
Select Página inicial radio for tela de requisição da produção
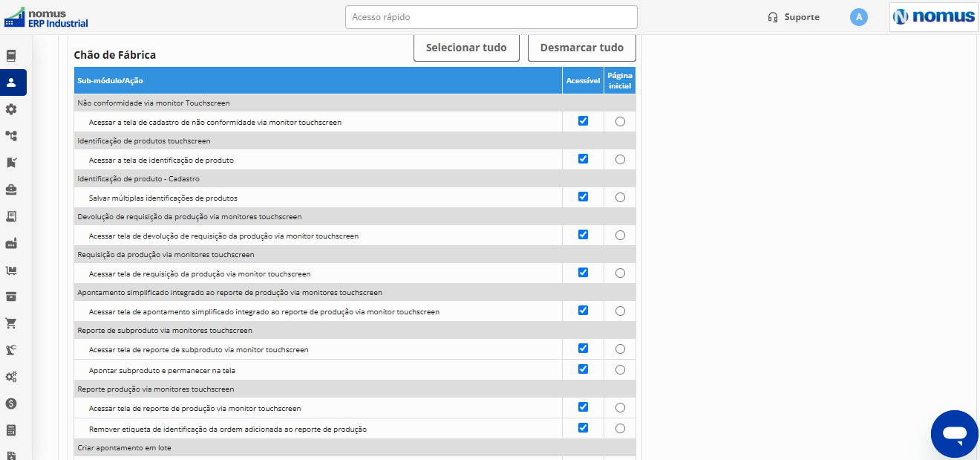point(620,273)
